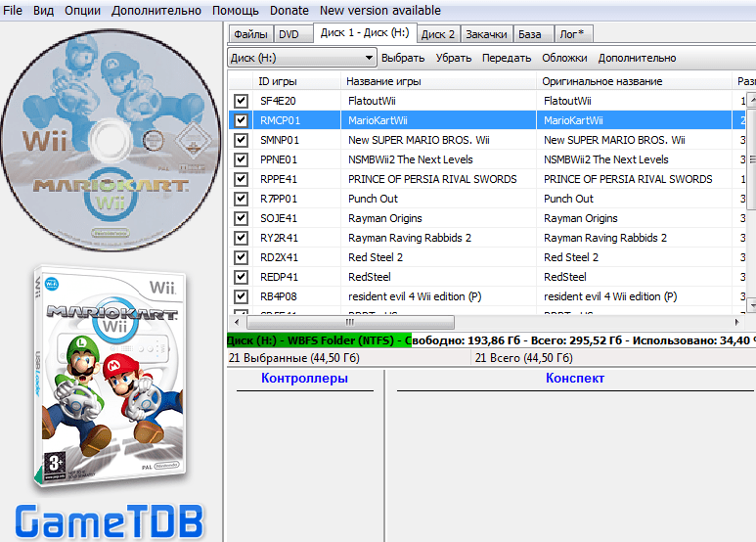
Task: Click Дополнительно in the disk toolbar
Action: pos(637,58)
